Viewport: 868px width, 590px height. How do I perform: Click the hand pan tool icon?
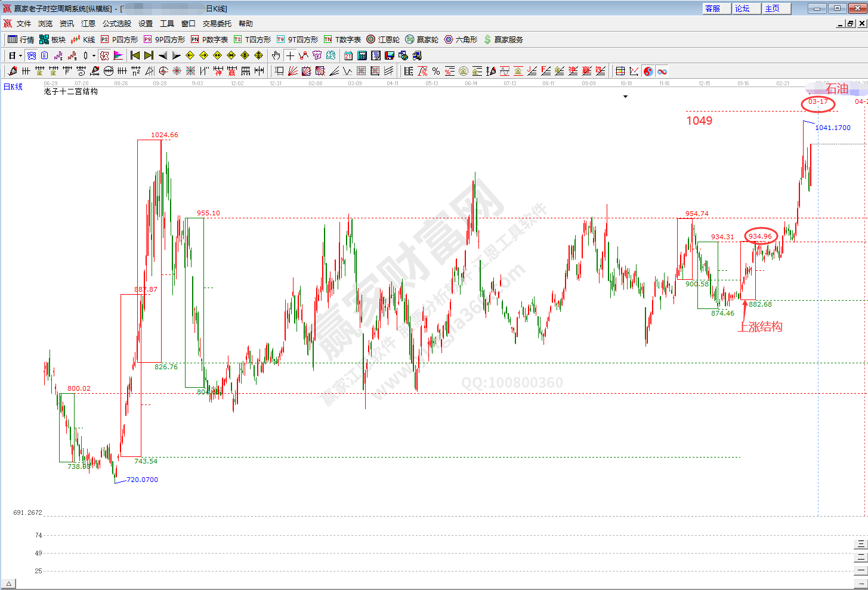click(276, 55)
